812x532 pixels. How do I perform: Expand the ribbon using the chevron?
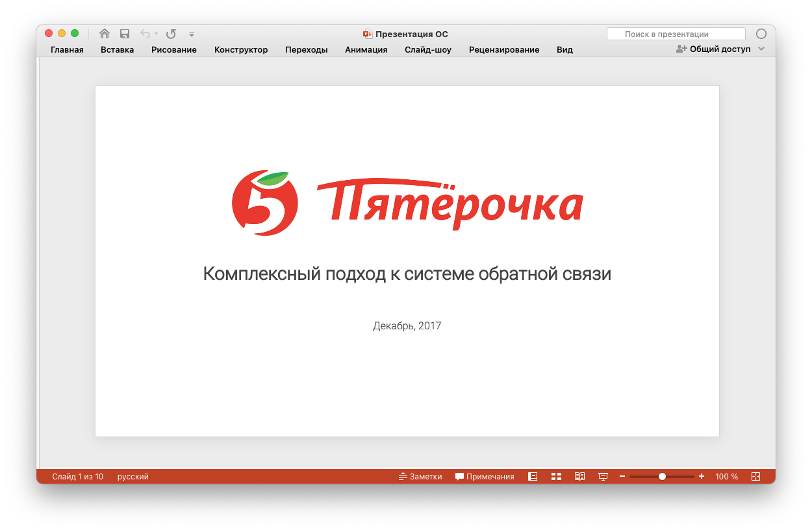click(x=762, y=49)
